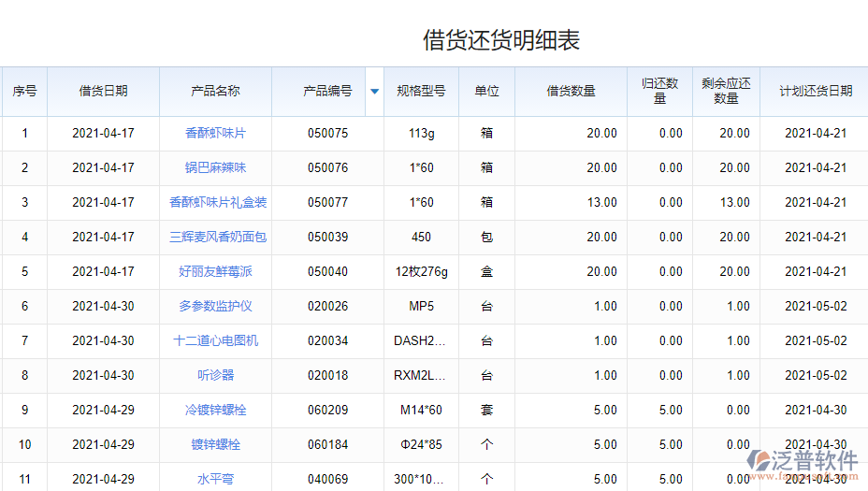Viewport: 868px width, 491px height.
Task: Open the 镀锌螺栓 product link
Action: click(x=215, y=445)
